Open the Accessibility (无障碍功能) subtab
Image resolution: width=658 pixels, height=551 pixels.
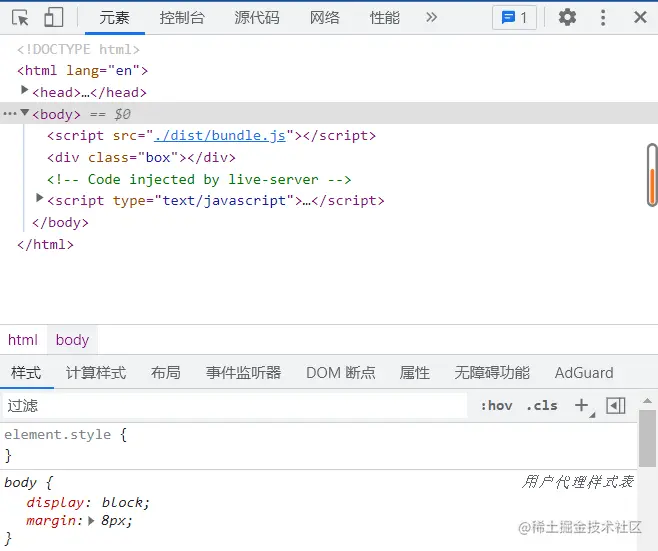pyautogui.click(x=492, y=373)
